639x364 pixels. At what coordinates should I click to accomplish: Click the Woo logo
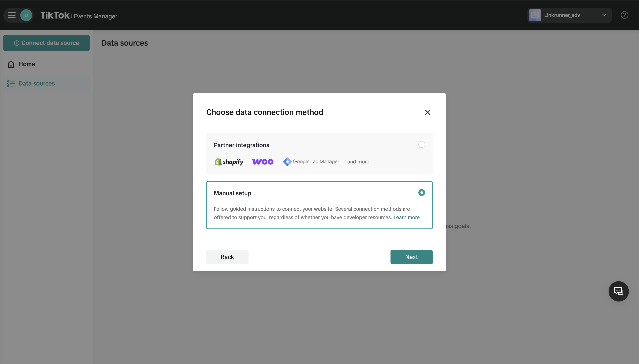pos(262,162)
